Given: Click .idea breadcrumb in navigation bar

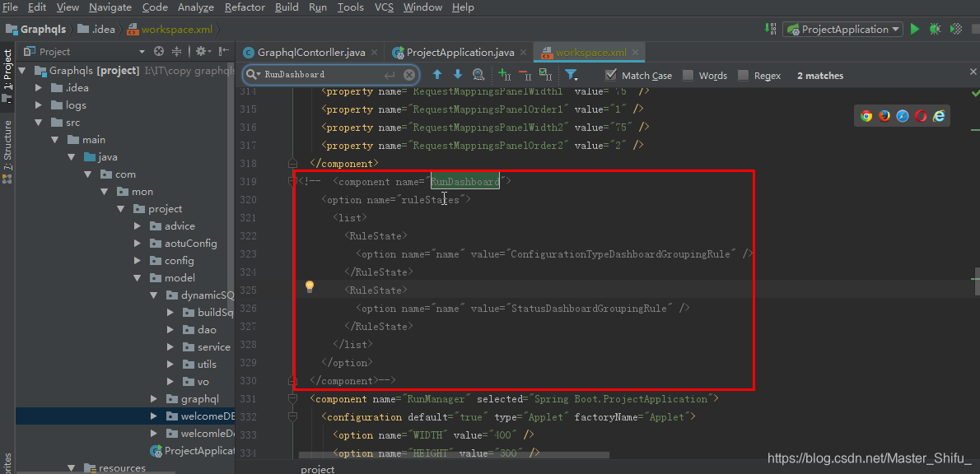Looking at the screenshot, I should coord(96,30).
